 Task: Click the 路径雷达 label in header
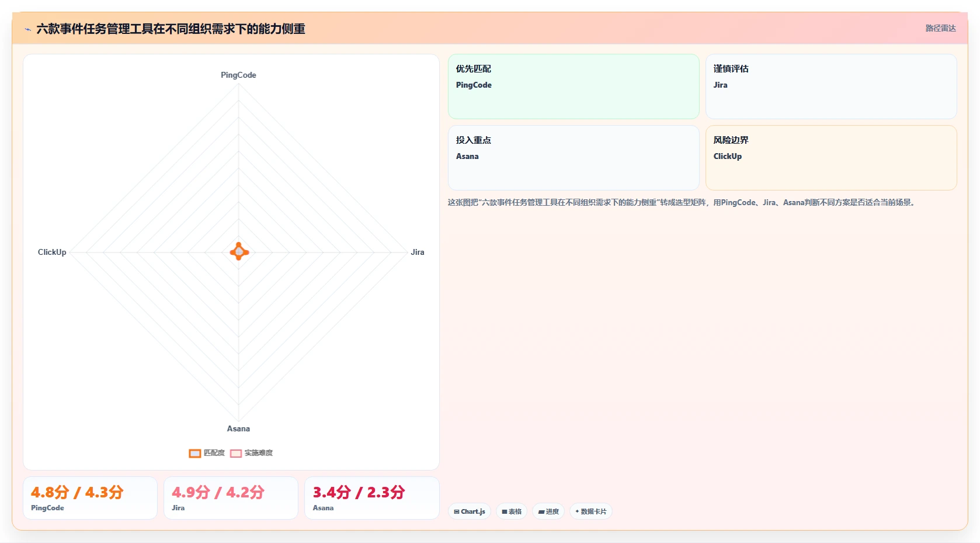pos(940,28)
